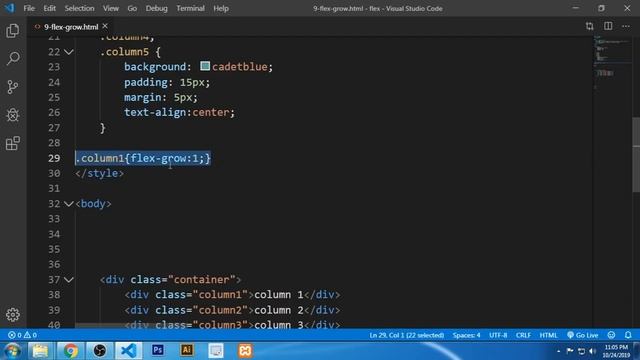The image size is (640, 360).
Task: Open the Explorer view in activity bar
Action: tap(13, 31)
